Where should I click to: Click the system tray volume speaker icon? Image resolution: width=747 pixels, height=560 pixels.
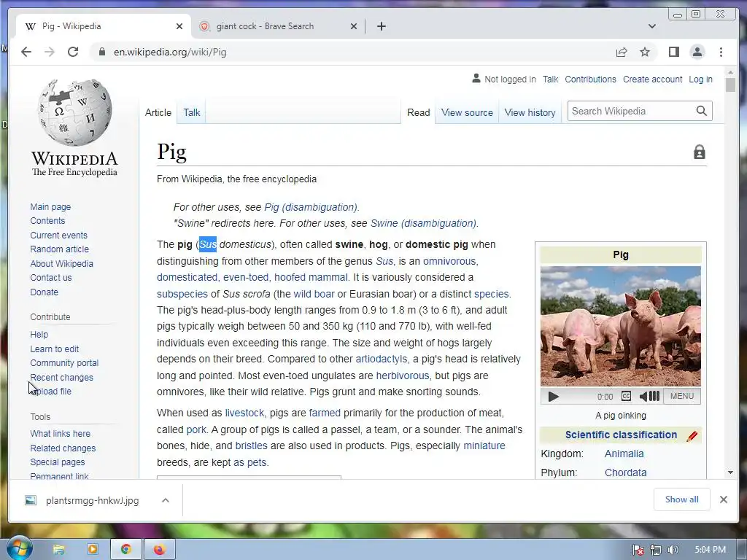(673, 550)
